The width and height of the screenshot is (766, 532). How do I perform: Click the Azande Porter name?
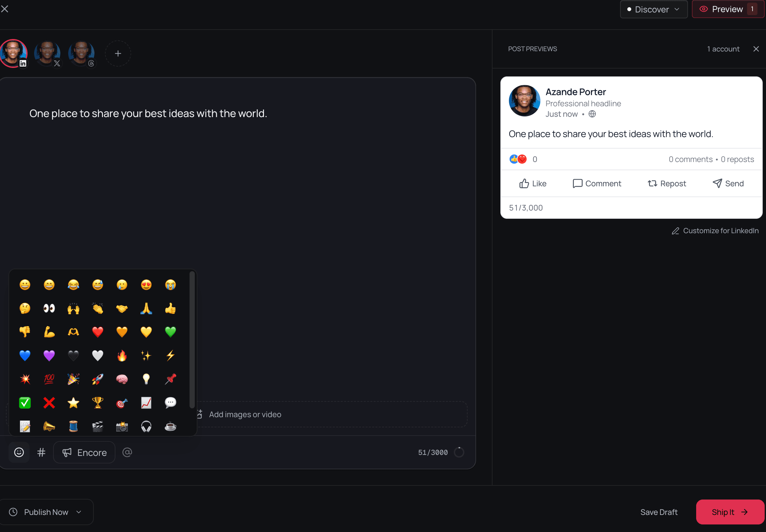tap(576, 92)
